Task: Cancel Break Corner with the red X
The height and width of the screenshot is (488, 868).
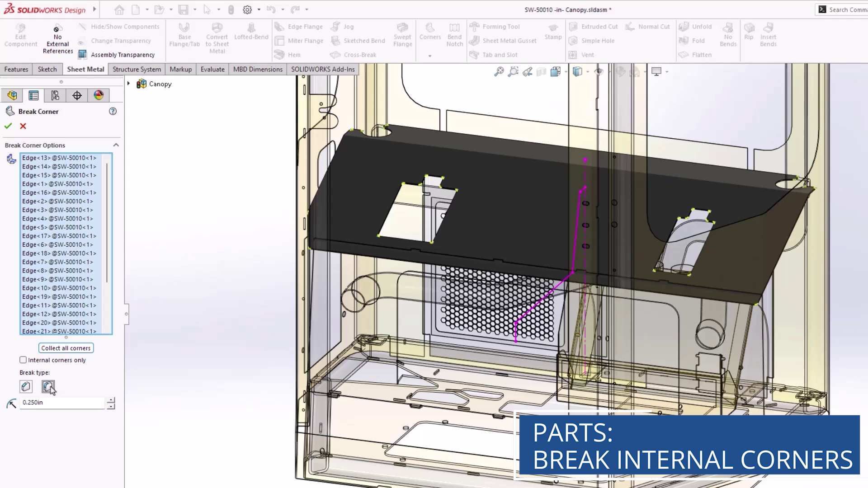Action: (23, 126)
